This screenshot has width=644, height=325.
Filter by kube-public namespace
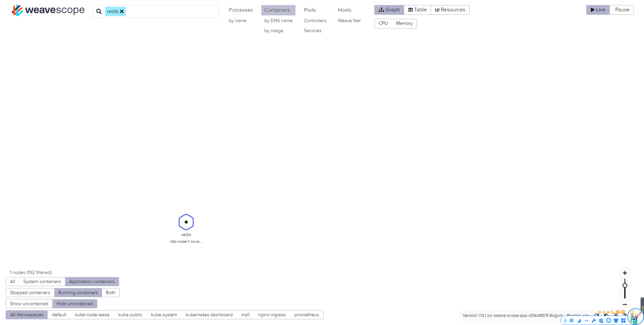(130, 315)
